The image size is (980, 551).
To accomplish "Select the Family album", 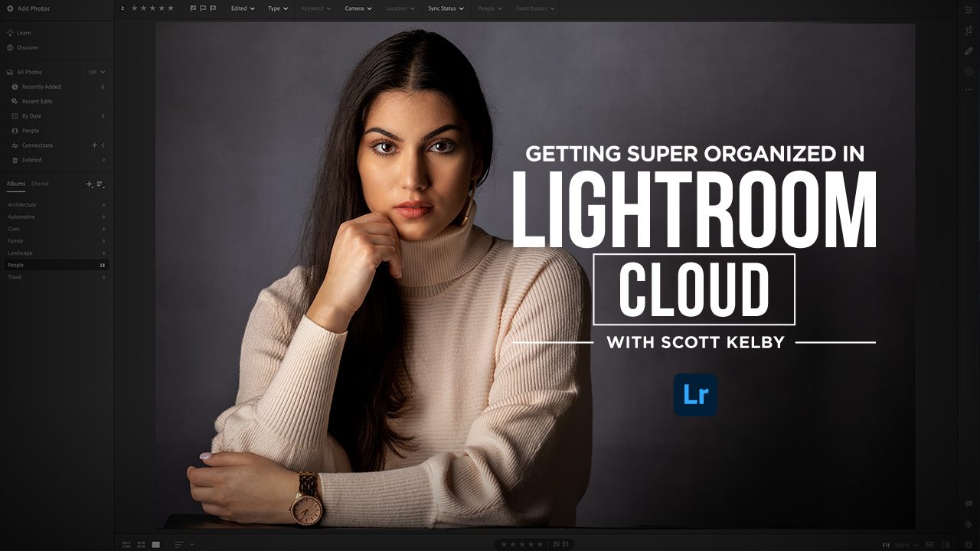I will (57, 241).
